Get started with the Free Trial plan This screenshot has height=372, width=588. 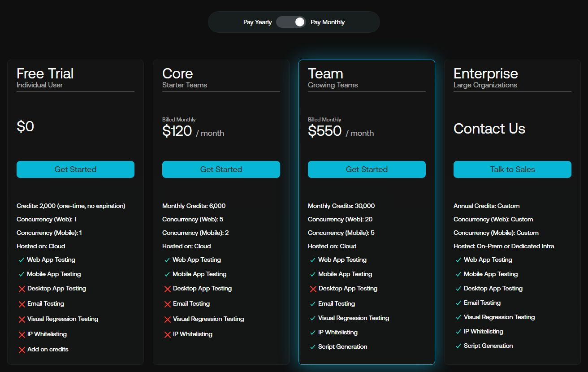tap(75, 169)
